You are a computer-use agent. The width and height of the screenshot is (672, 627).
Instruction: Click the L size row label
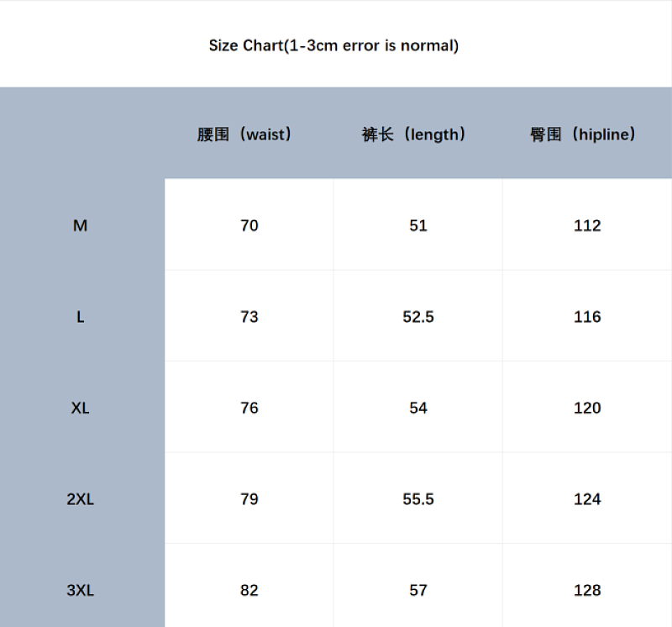click(80, 317)
